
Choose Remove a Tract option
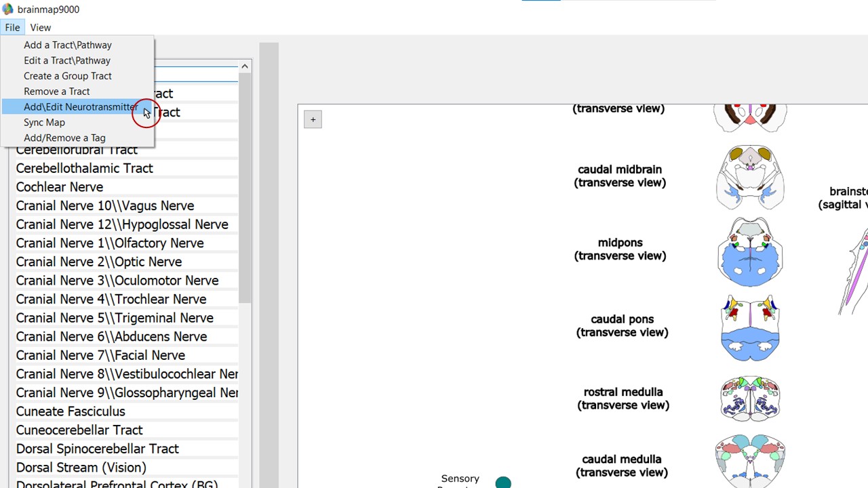[x=57, y=91]
